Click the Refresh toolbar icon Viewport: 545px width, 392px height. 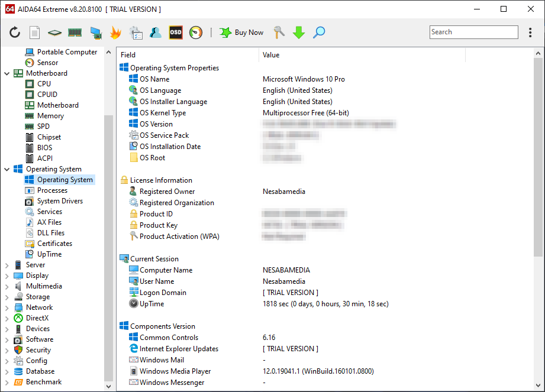coord(15,33)
